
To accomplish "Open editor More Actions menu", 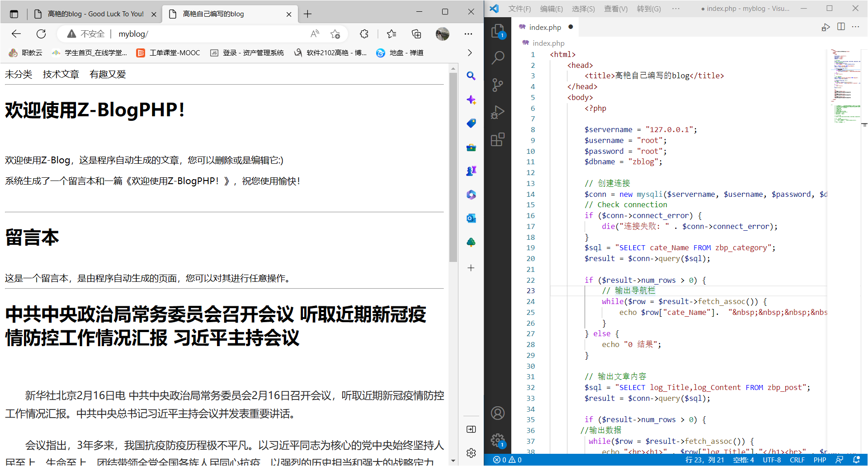I will (x=855, y=27).
